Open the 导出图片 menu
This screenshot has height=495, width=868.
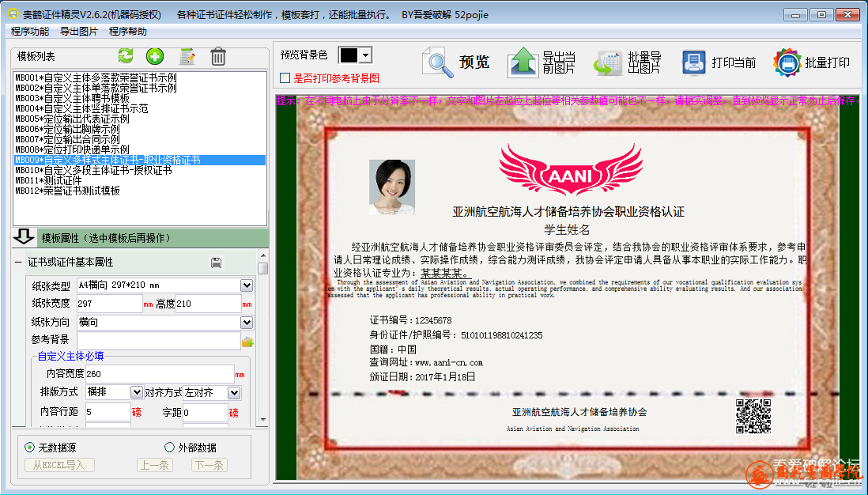tap(78, 32)
